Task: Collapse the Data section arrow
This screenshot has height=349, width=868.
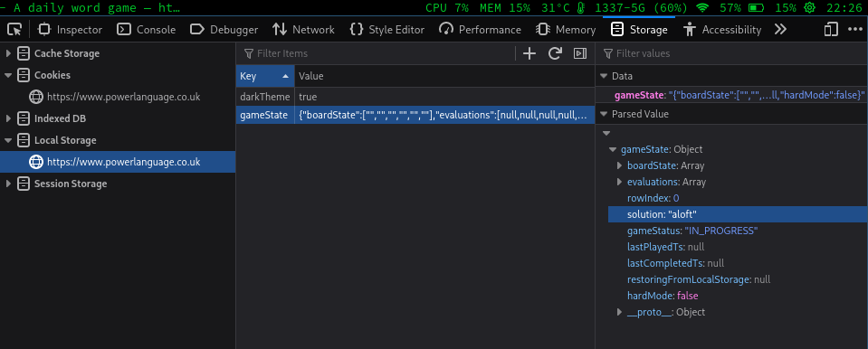Action: [x=603, y=76]
